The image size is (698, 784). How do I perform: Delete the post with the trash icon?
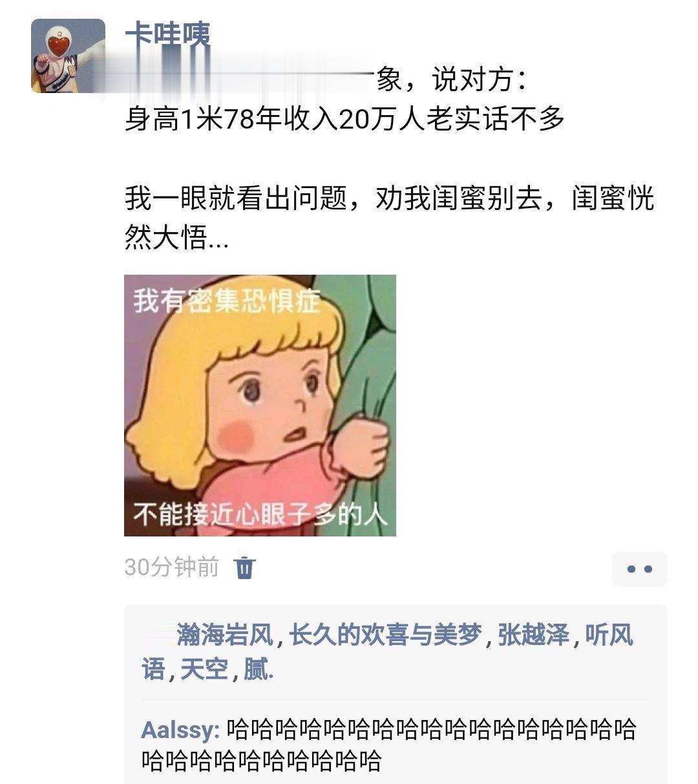tap(245, 567)
